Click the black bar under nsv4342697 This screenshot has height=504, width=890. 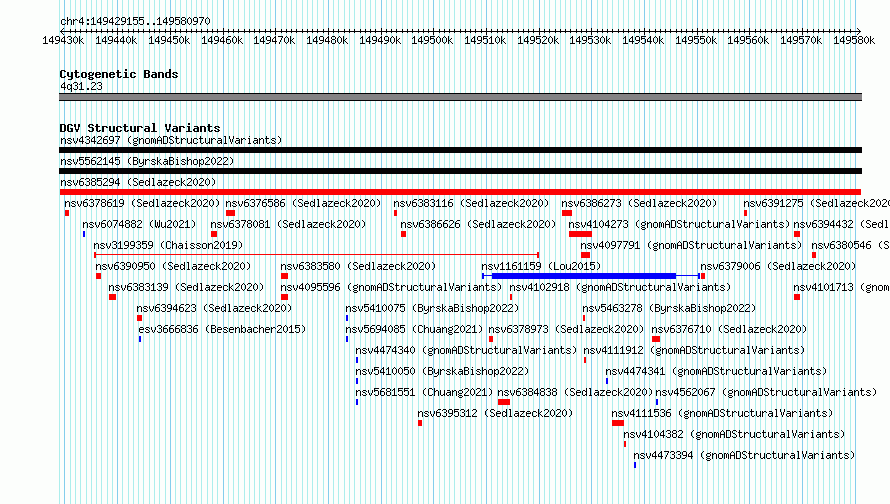(x=460, y=150)
